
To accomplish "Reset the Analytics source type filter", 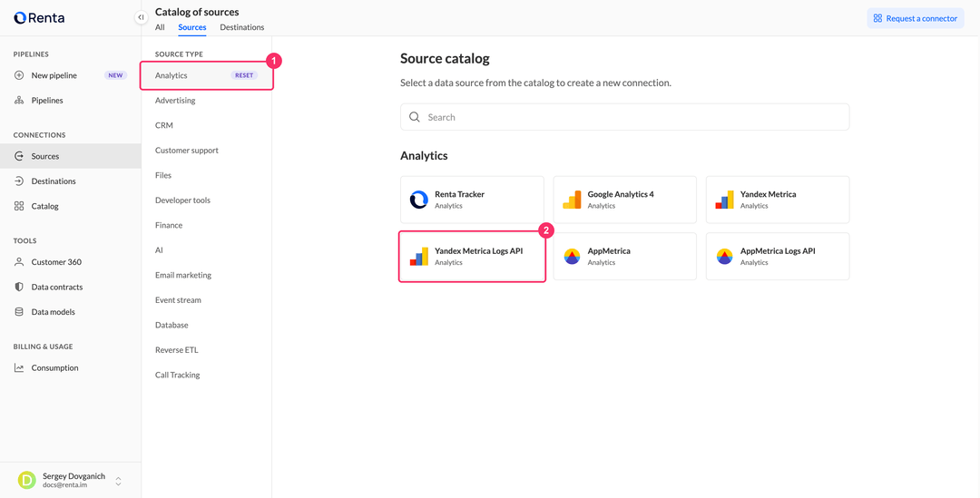I will pyautogui.click(x=244, y=75).
